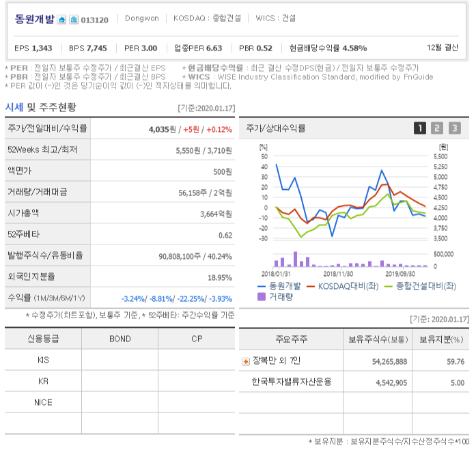
Task: Click the CP column header
Action: point(197,339)
